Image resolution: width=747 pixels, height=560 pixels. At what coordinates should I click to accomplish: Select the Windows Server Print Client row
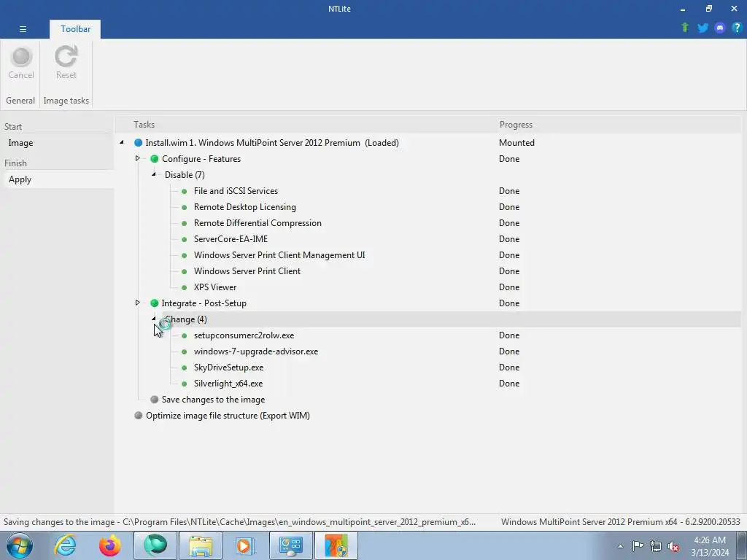point(247,271)
